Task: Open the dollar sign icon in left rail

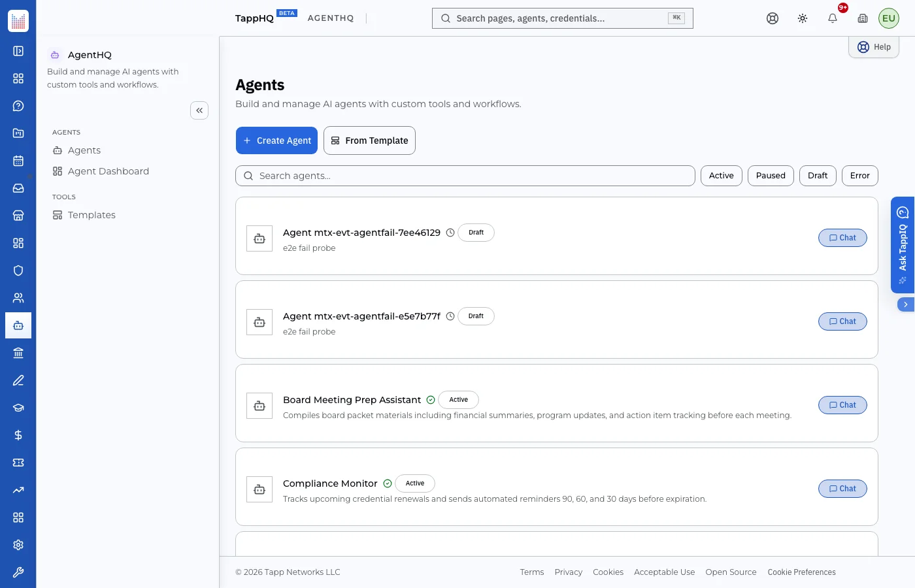Action: pyautogui.click(x=18, y=435)
